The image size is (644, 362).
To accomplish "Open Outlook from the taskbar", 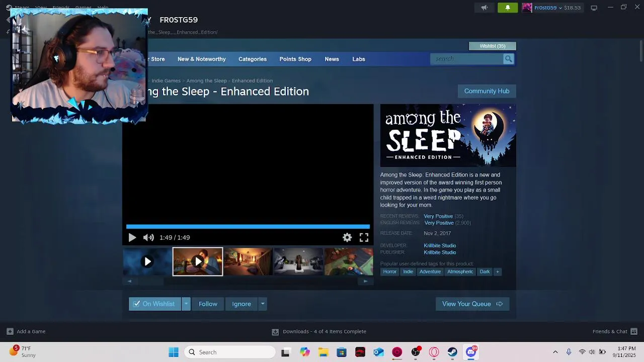I will 378,352.
